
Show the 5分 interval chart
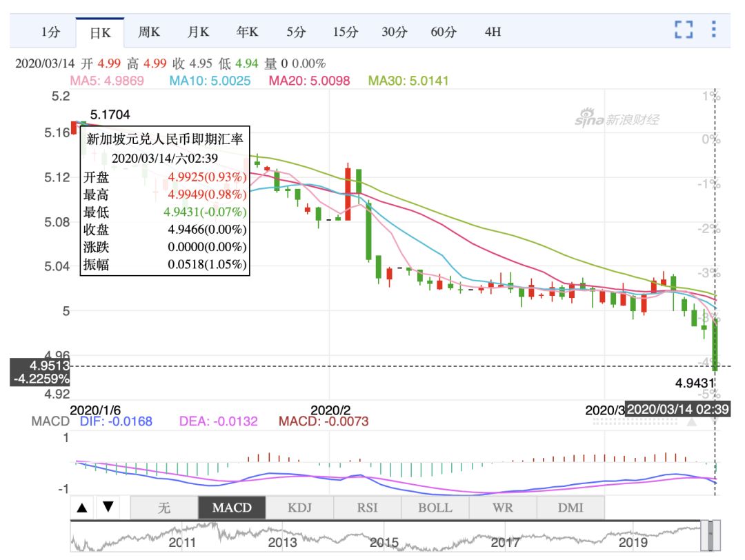click(x=297, y=32)
